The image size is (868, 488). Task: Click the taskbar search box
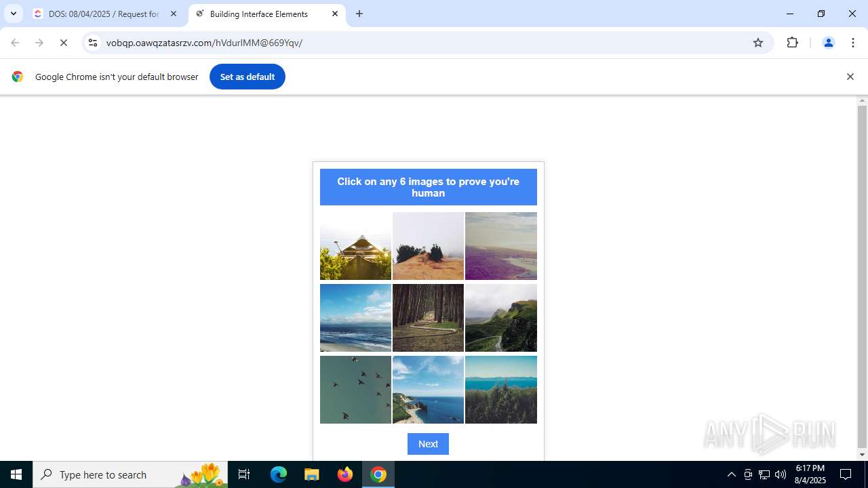(x=130, y=474)
